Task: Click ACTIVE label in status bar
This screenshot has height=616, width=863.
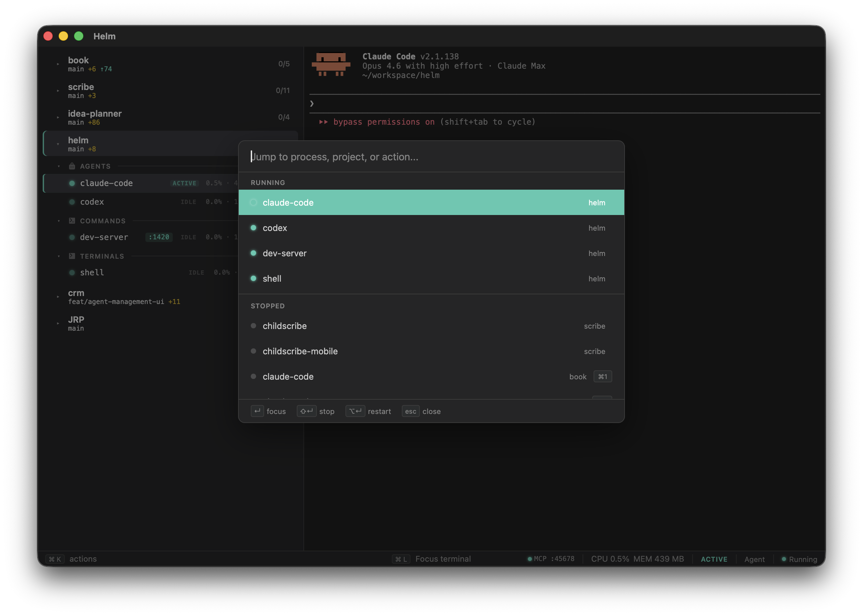Action: 714,559
